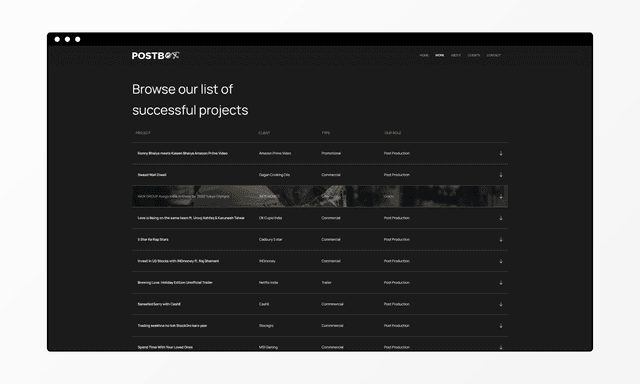The height and width of the screenshot is (384, 640).
Task: Open the CONTACT nav item
Action: (x=493, y=55)
